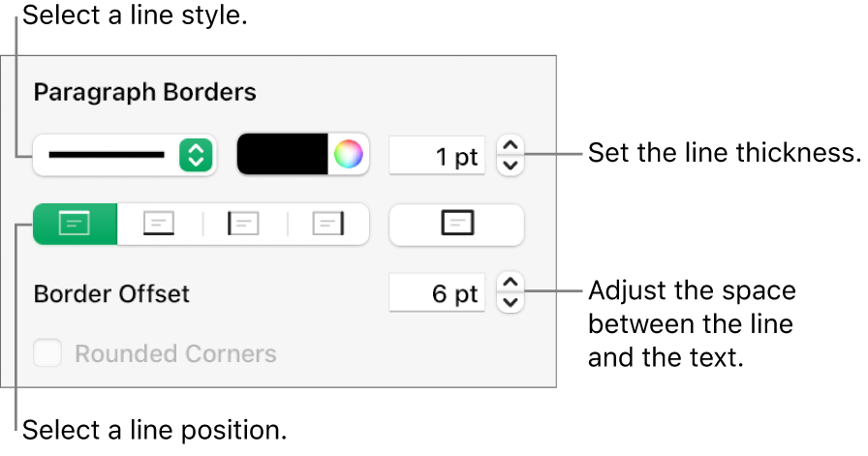The height and width of the screenshot is (456, 868).
Task: Click the Border Offset label
Action: (x=111, y=292)
